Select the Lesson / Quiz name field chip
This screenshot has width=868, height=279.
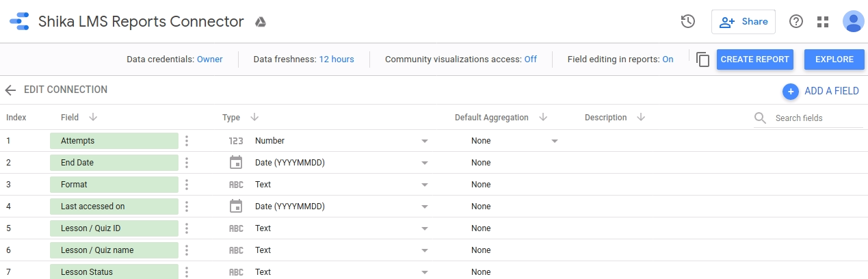pos(114,250)
